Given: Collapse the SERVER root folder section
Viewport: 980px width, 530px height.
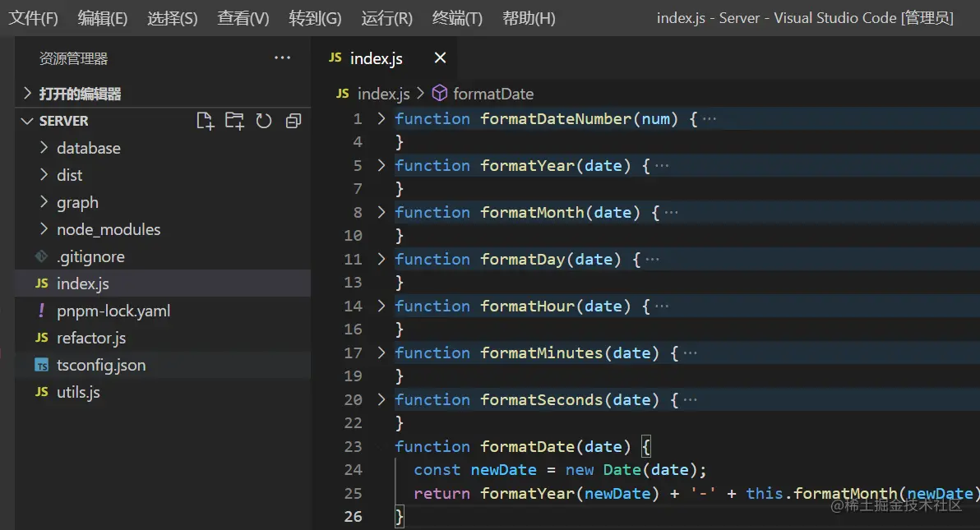Looking at the screenshot, I should 63,121.
